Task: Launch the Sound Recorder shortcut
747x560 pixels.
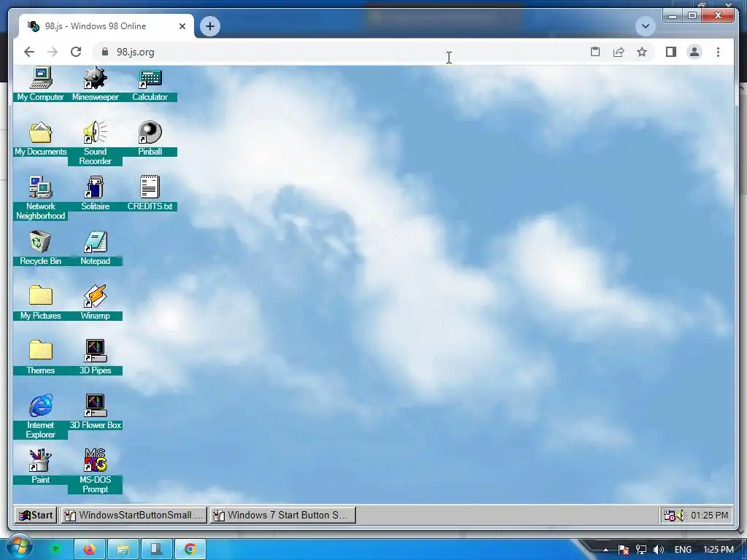Action: 96,144
